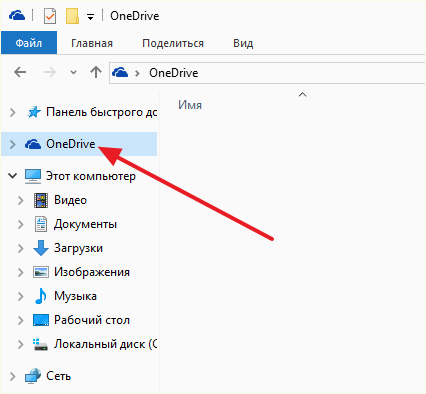Click the Музыка note icon
This screenshot has width=426, height=394.
click(41, 296)
